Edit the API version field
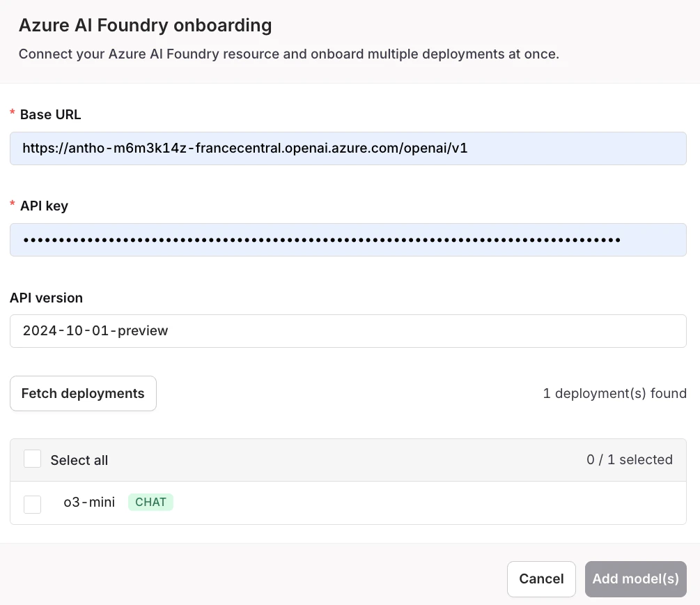 click(x=348, y=331)
